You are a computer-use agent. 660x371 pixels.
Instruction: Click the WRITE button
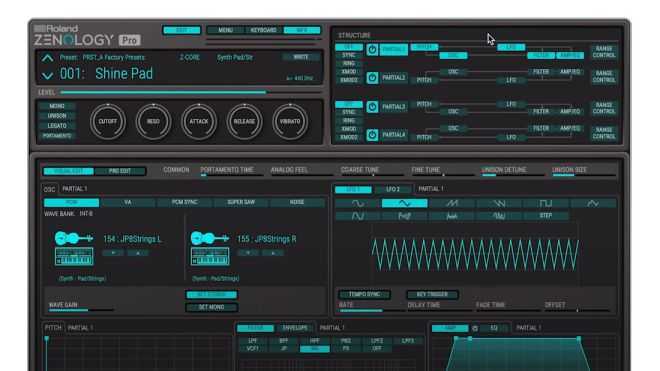tap(301, 57)
